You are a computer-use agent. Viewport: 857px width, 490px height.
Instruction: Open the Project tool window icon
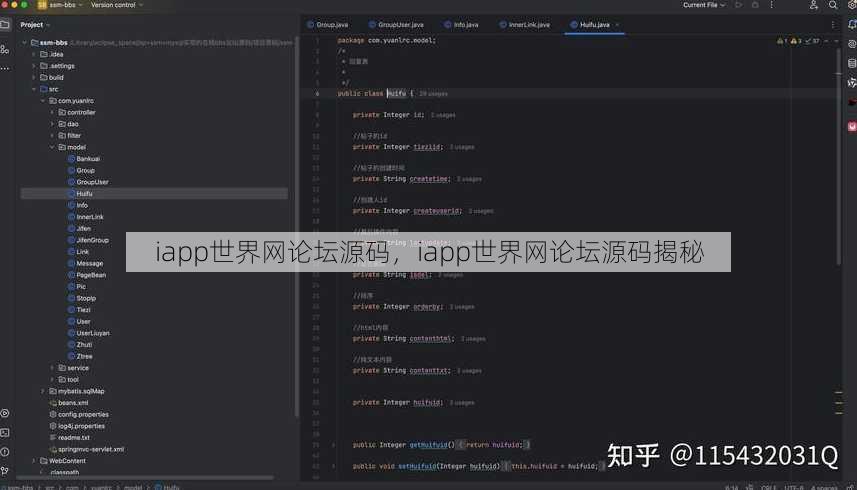(5, 25)
